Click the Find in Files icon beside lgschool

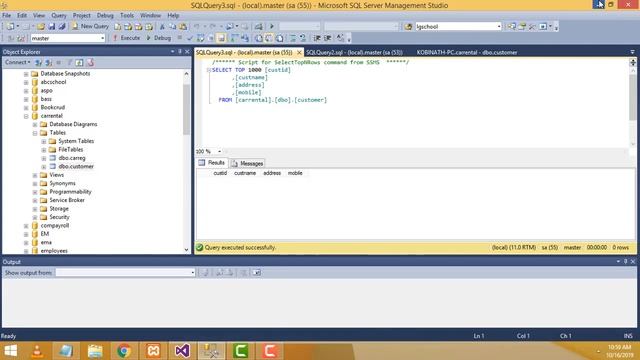(408, 27)
